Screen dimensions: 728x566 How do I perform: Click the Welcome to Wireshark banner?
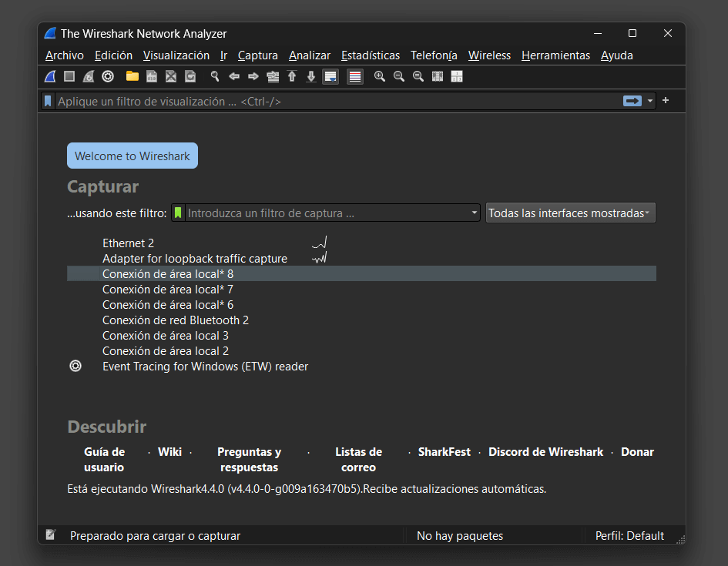point(133,156)
